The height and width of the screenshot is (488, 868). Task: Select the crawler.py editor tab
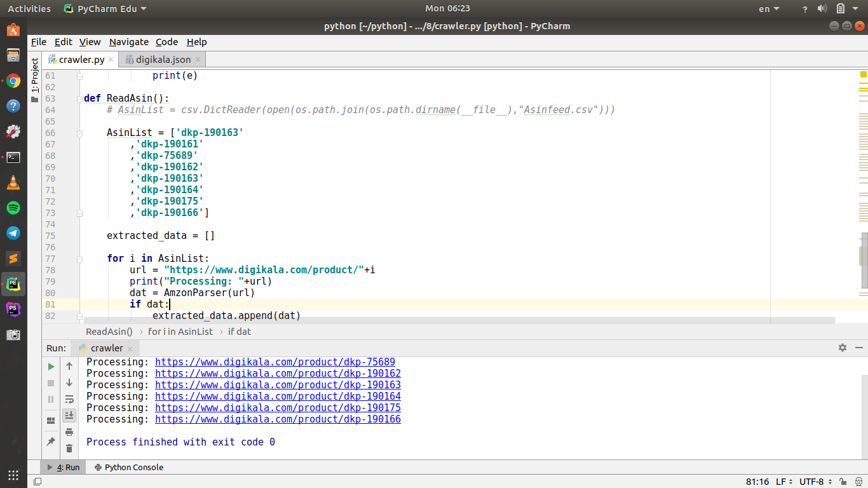pyautogui.click(x=80, y=60)
